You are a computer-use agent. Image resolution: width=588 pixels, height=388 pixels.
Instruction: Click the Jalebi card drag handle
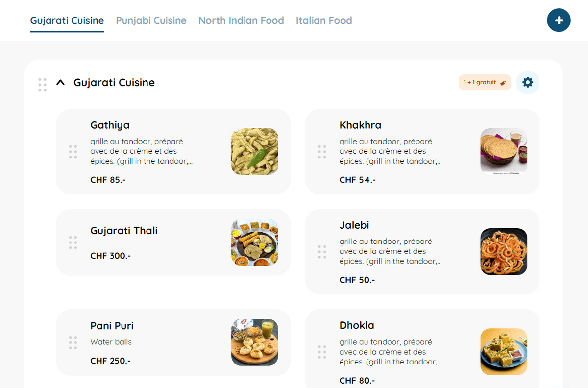click(x=322, y=252)
